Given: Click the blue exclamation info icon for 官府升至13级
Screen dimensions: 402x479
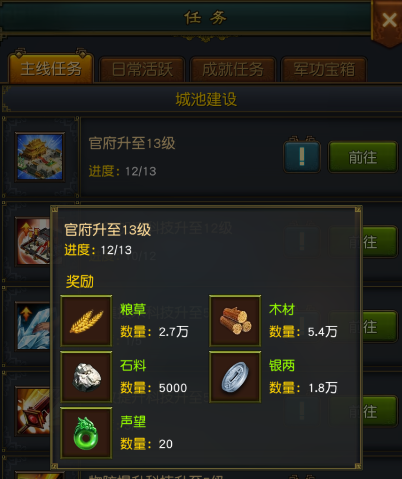Looking at the screenshot, I should point(302,157).
